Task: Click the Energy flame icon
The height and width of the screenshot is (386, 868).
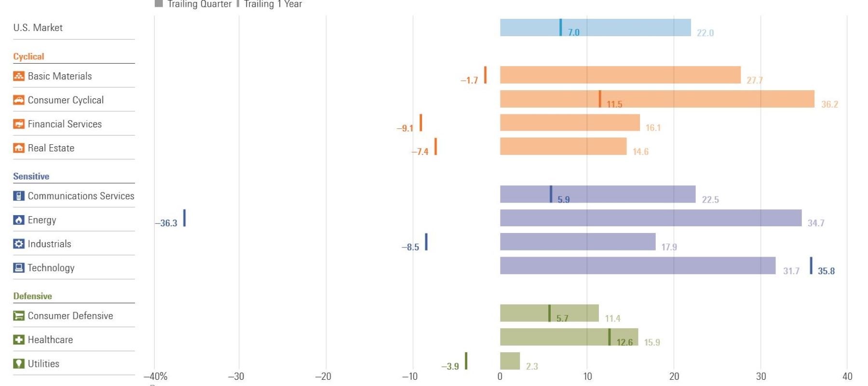Action: click(19, 220)
